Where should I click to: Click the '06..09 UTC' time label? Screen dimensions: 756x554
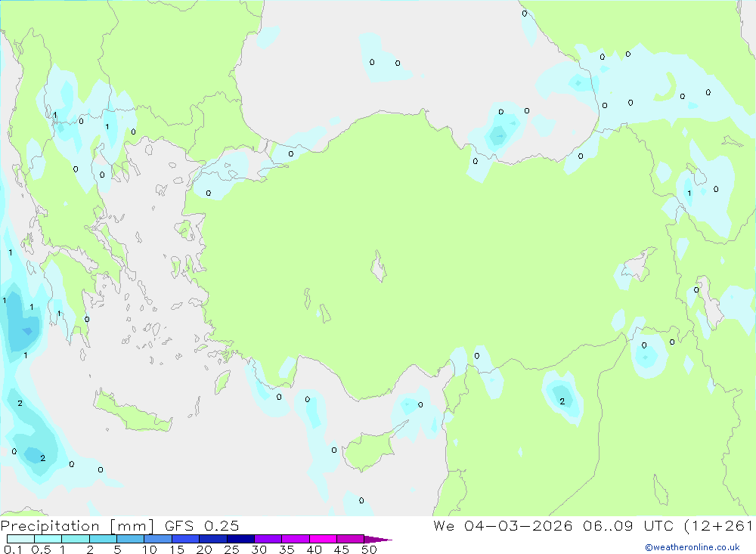point(627,525)
